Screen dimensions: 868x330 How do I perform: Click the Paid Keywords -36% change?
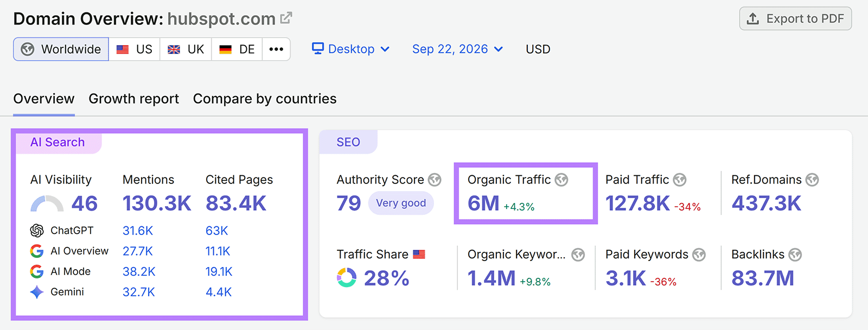coord(663,282)
